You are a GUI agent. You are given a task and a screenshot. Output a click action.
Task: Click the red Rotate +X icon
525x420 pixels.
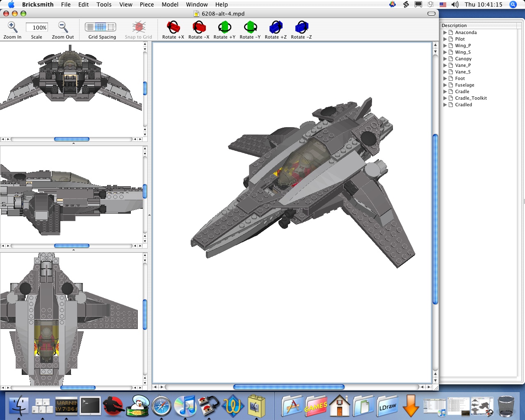173,27
